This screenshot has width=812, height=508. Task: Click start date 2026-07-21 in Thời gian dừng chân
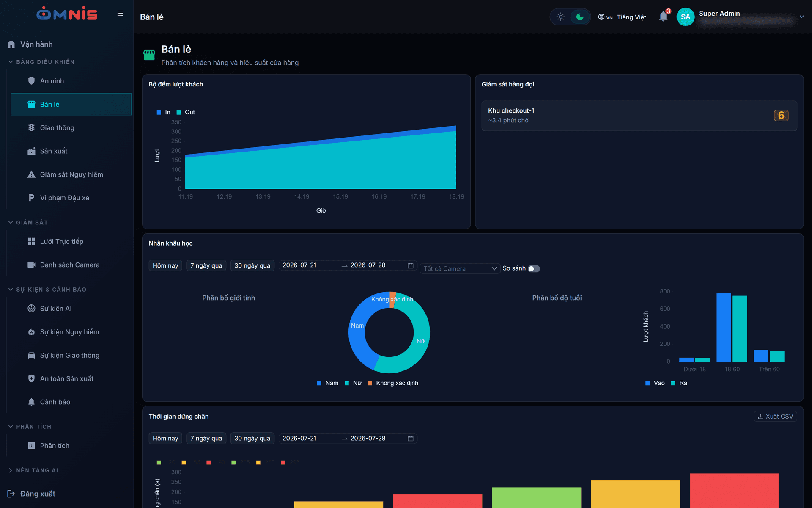pyautogui.click(x=299, y=438)
